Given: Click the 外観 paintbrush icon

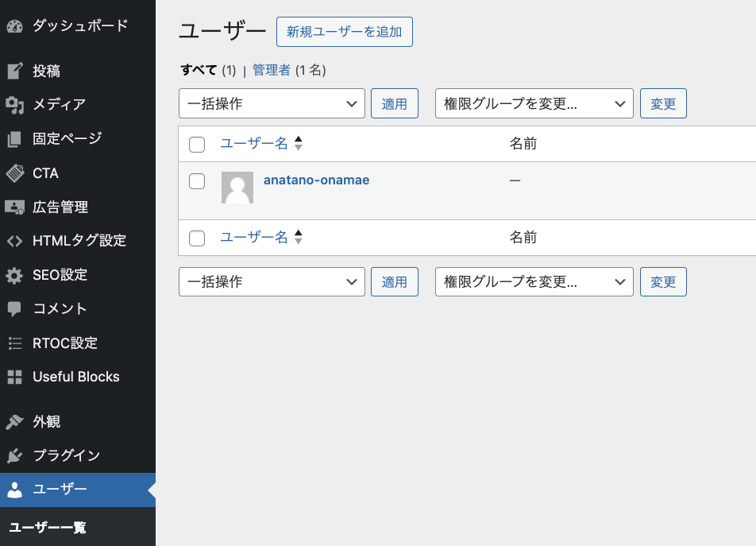Looking at the screenshot, I should pos(14,422).
